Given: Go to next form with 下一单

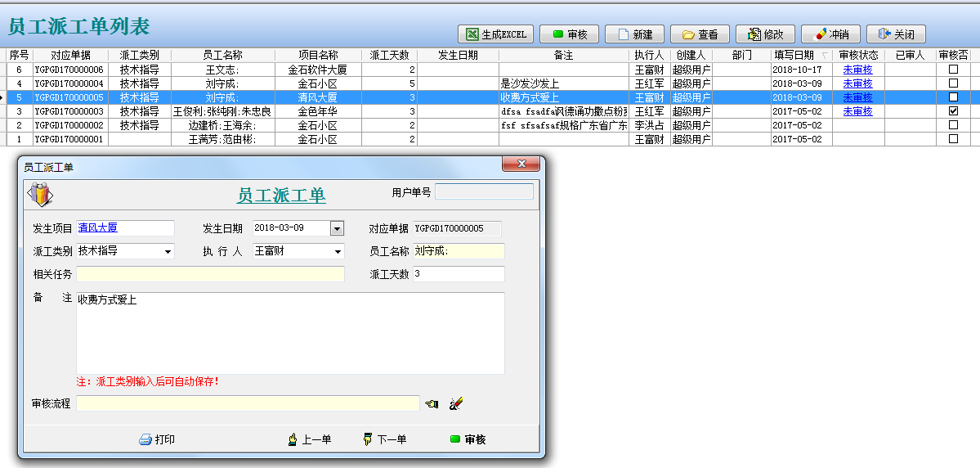Looking at the screenshot, I should coord(385,439).
